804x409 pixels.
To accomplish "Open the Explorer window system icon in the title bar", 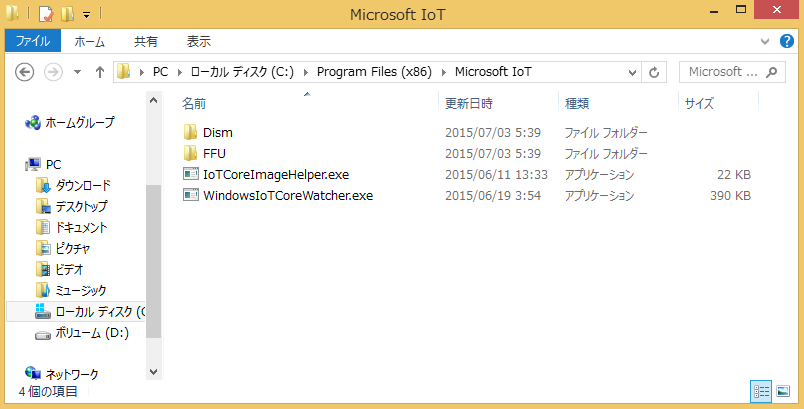I will (13, 13).
